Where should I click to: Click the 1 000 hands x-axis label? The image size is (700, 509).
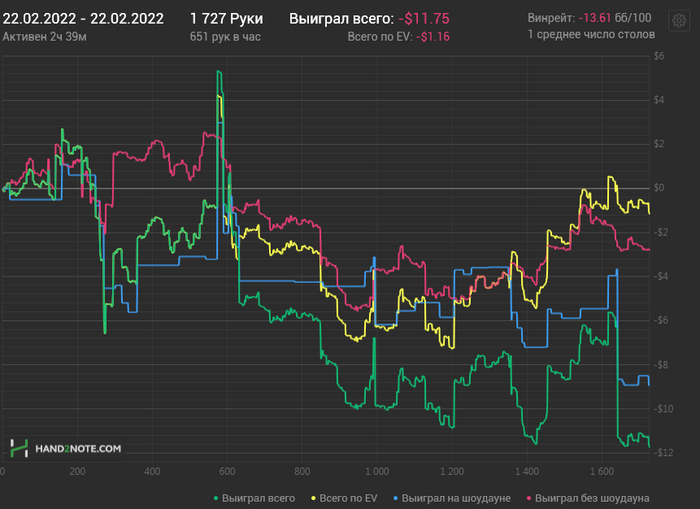coord(376,470)
